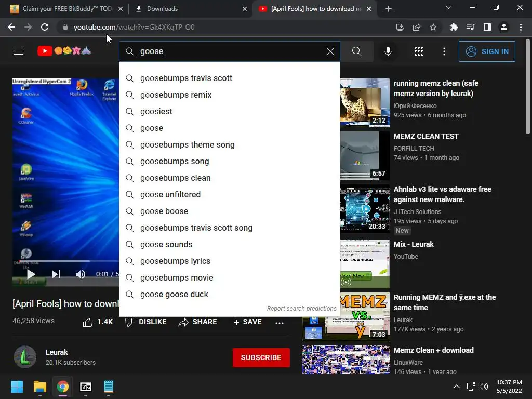Choose goose goose duck suggestion

pos(230,294)
